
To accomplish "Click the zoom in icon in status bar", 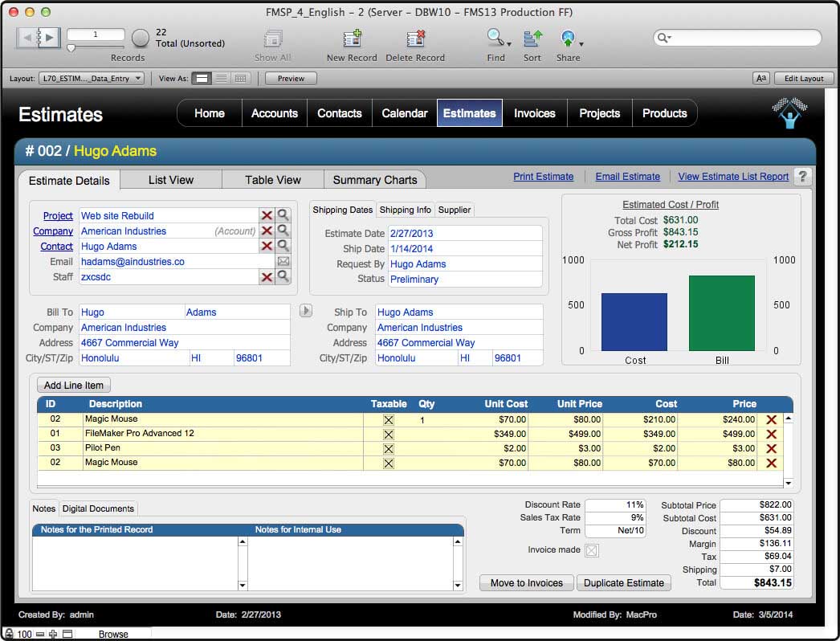I will point(53,635).
